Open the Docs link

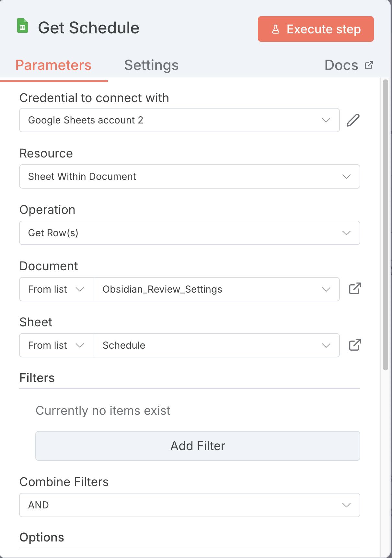click(341, 65)
